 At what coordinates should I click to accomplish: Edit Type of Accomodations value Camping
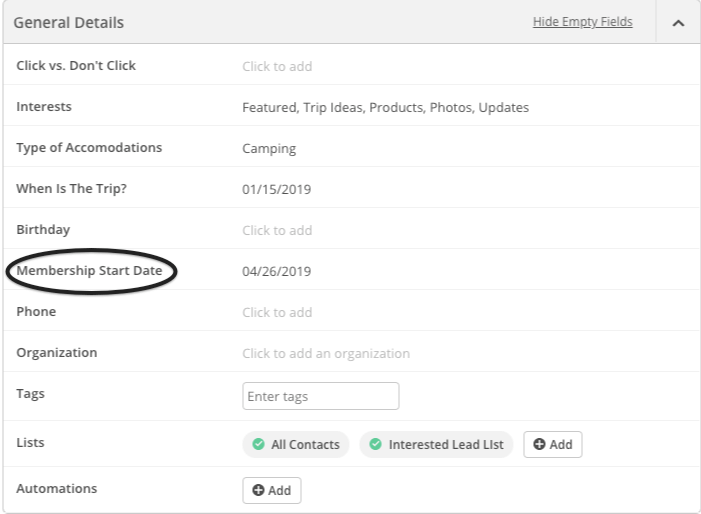269,149
